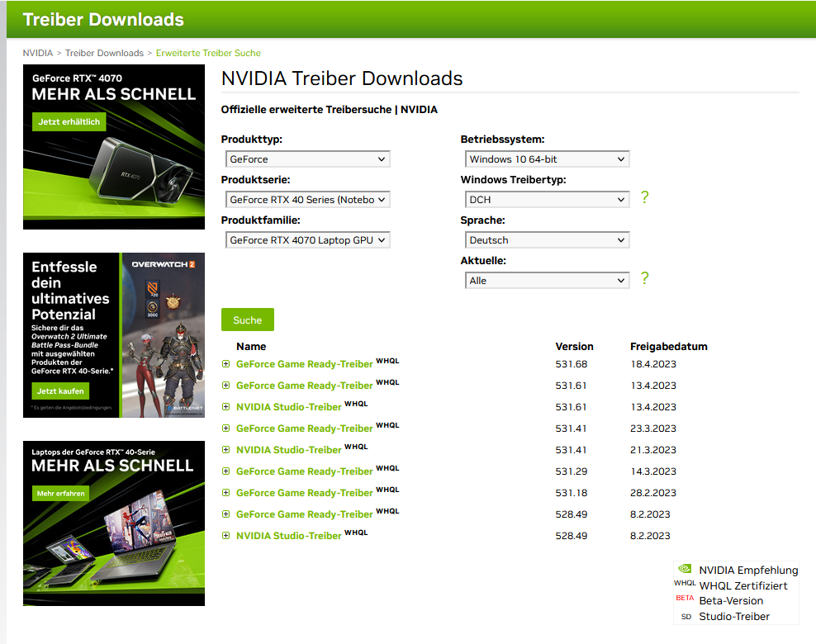Click help question mark beside Windows Treibertyp
This screenshot has width=816, height=644.
tap(645, 197)
